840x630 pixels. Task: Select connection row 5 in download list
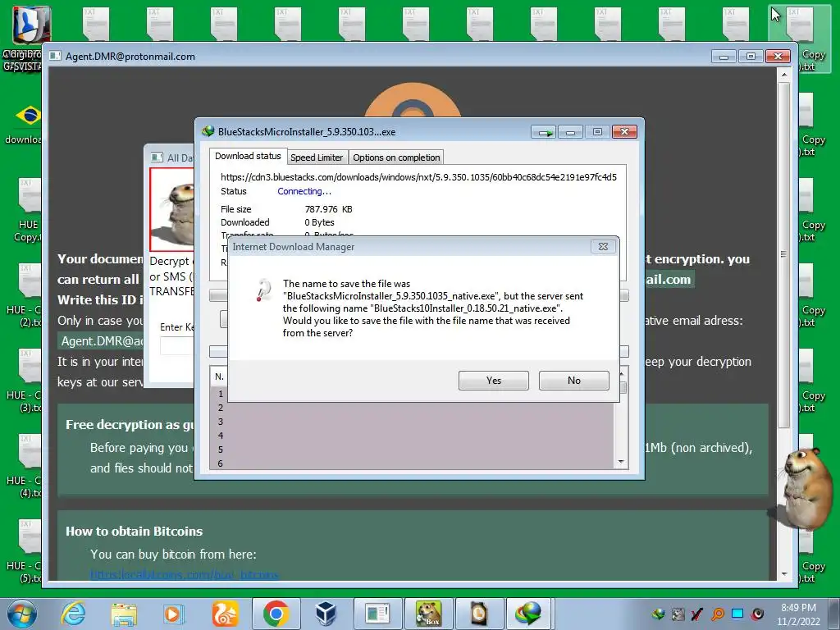click(x=412, y=450)
